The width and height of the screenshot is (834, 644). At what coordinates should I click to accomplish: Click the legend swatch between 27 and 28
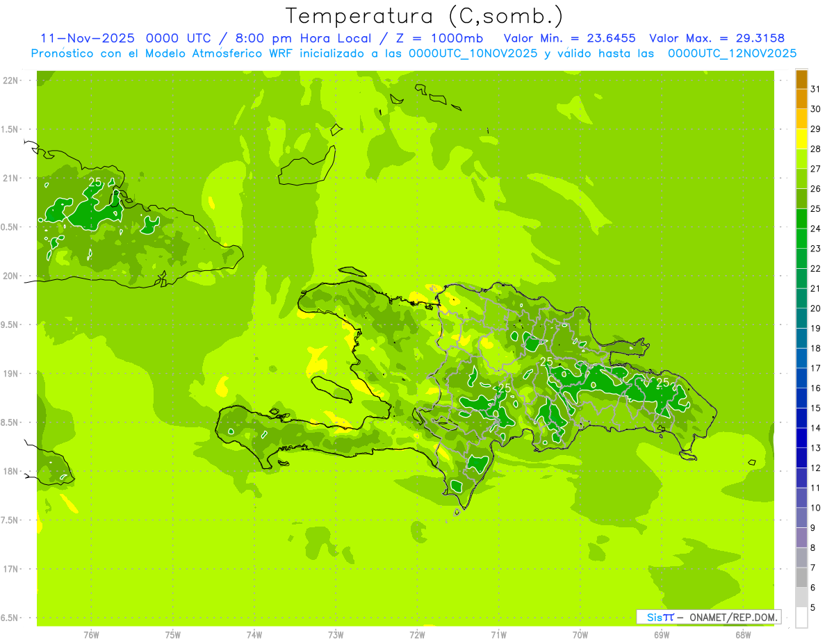pyautogui.click(x=801, y=159)
